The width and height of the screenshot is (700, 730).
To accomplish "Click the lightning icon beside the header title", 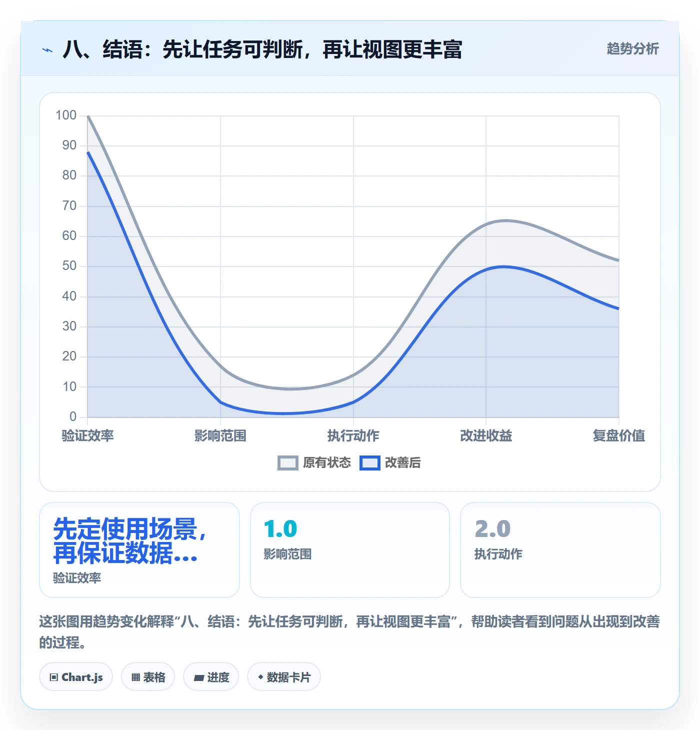I will (47, 50).
